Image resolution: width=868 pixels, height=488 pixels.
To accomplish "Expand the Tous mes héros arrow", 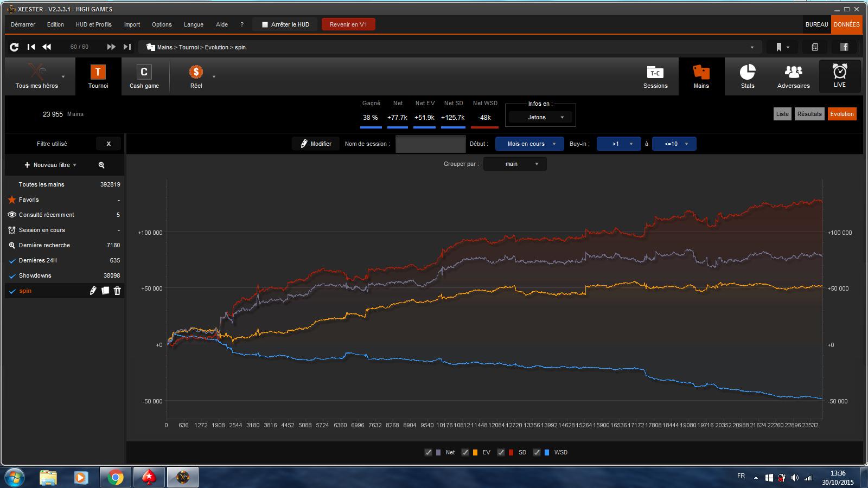I will [63, 76].
